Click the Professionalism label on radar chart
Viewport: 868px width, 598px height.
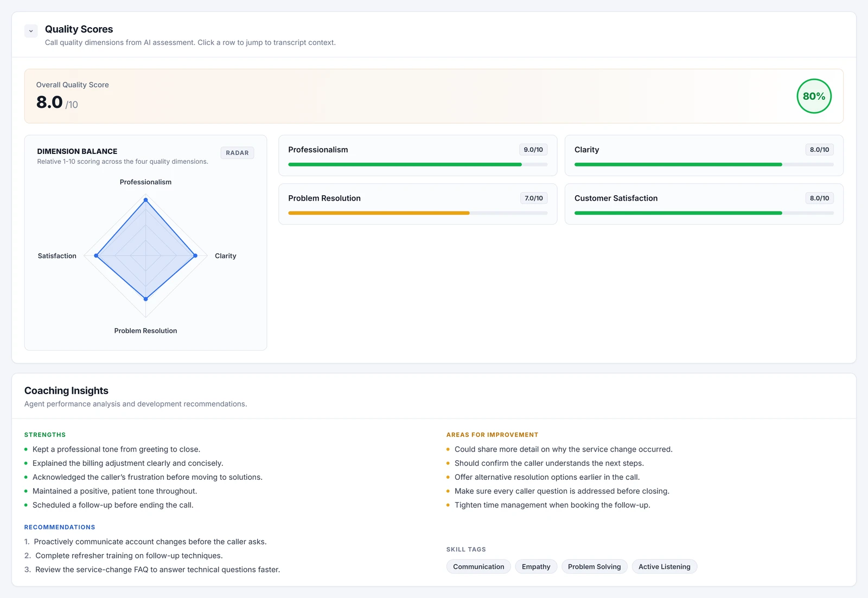(145, 182)
